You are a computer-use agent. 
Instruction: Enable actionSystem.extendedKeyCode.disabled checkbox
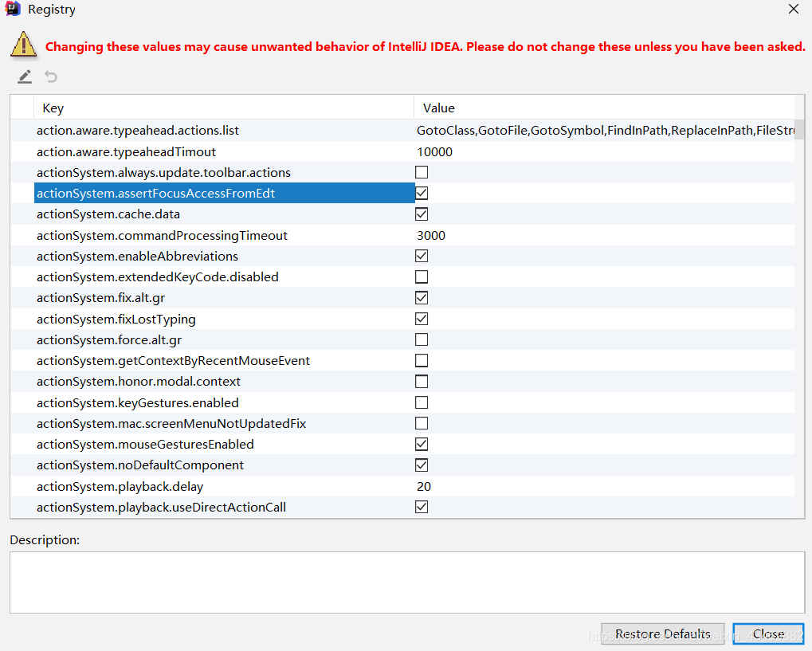point(422,276)
